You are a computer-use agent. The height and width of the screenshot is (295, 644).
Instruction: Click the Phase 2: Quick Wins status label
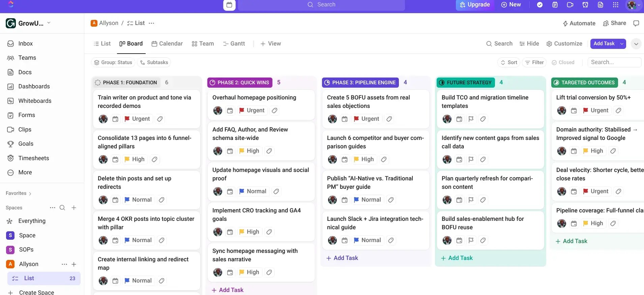[x=240, y=83]
